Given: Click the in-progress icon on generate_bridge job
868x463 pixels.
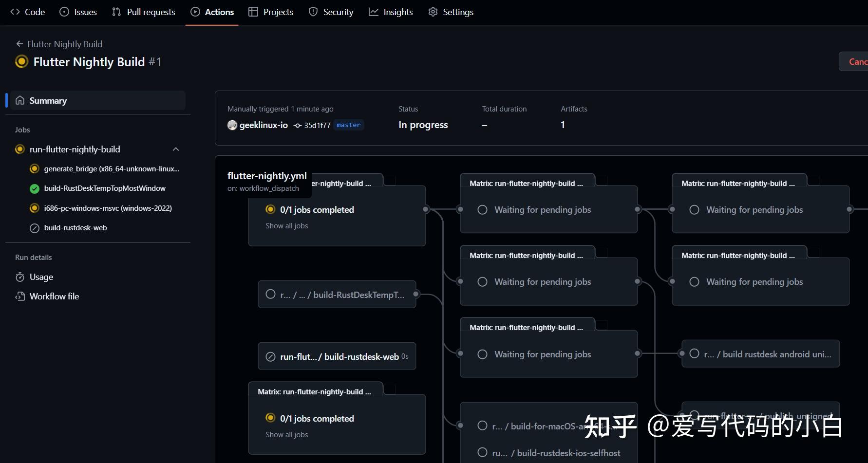Looking at the screenshot, I should (x=34, y=168).
